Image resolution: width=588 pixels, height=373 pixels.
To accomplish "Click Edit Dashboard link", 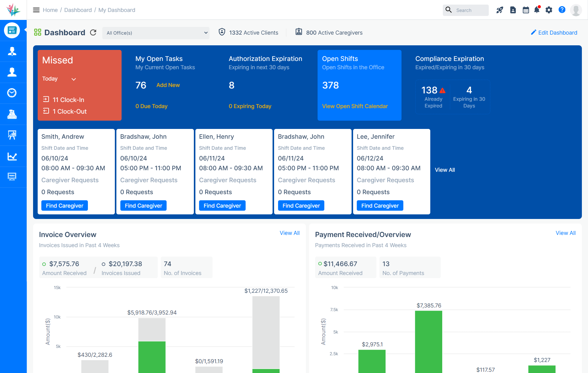I will [x=554, y=32].
